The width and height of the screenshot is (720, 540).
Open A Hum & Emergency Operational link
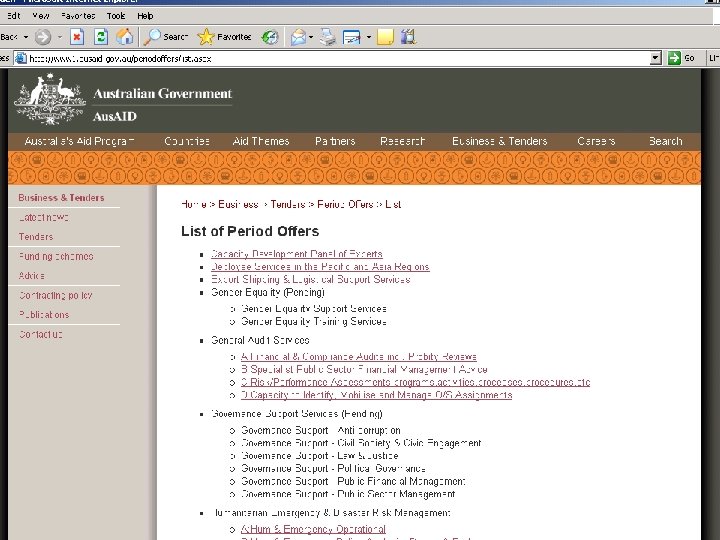(313, 529)
